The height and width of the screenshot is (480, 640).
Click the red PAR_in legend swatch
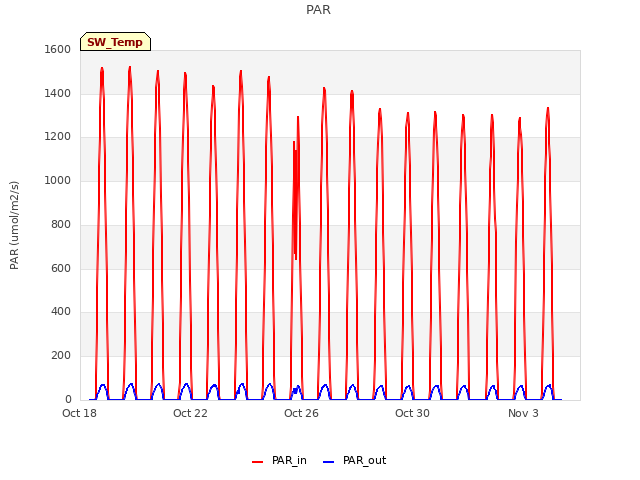point(258,462)
